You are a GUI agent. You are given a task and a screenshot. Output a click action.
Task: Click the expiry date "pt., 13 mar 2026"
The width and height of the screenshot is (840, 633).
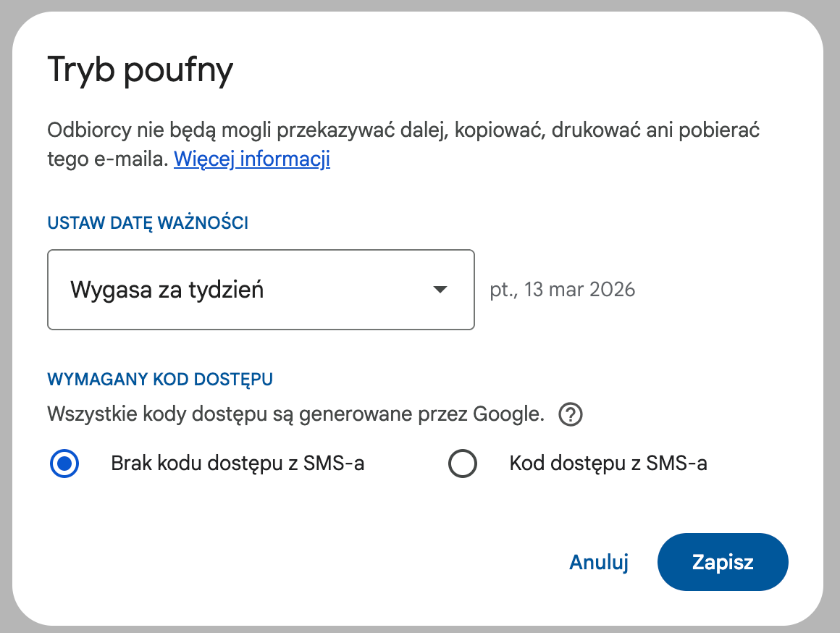click(x=562, y=290)
